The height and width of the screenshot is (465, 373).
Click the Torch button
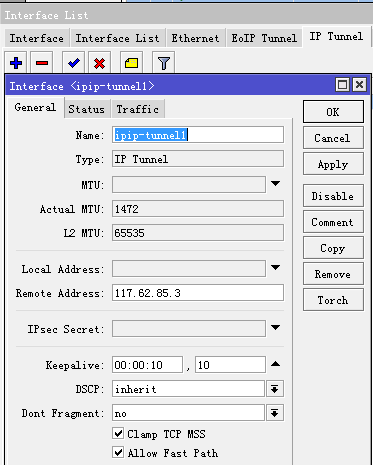333,300
